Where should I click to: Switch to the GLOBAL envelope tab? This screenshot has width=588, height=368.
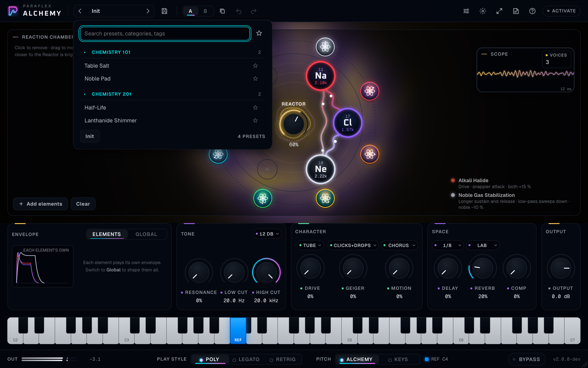tap(146, 234)
